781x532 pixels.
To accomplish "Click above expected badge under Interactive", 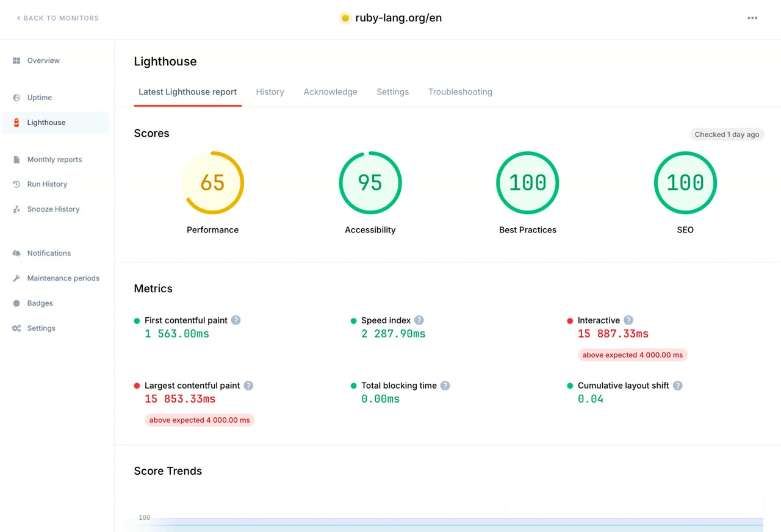I will point(633,355).
